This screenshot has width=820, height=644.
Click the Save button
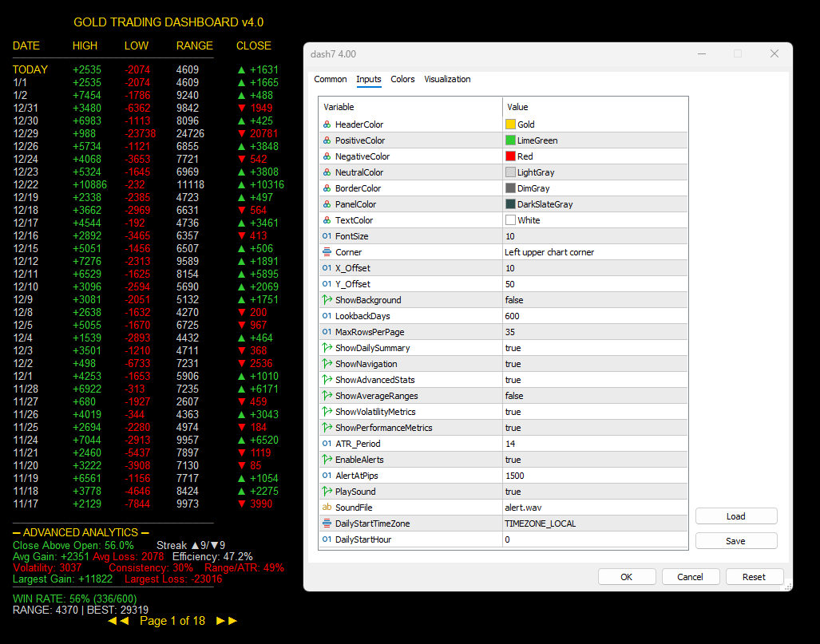coord(736,540)
